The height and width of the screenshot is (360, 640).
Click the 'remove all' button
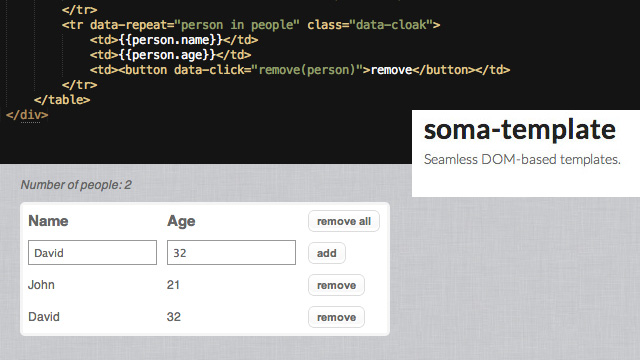click(x=344, y=221)
